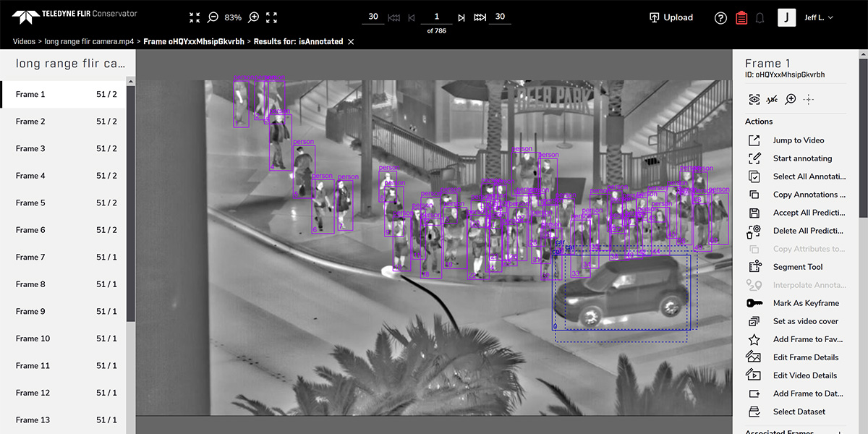
Task: Select Frame 5 in the list
Action: click(63, 203)
